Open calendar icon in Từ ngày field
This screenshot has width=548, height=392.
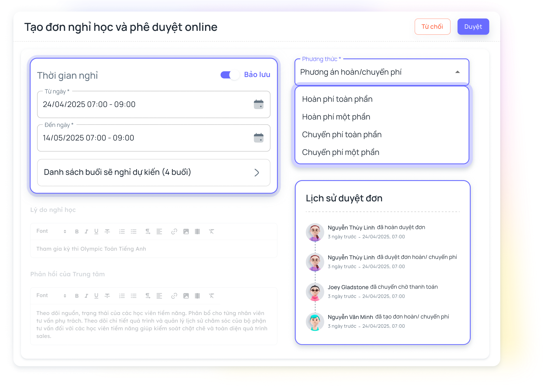[258, 104]
